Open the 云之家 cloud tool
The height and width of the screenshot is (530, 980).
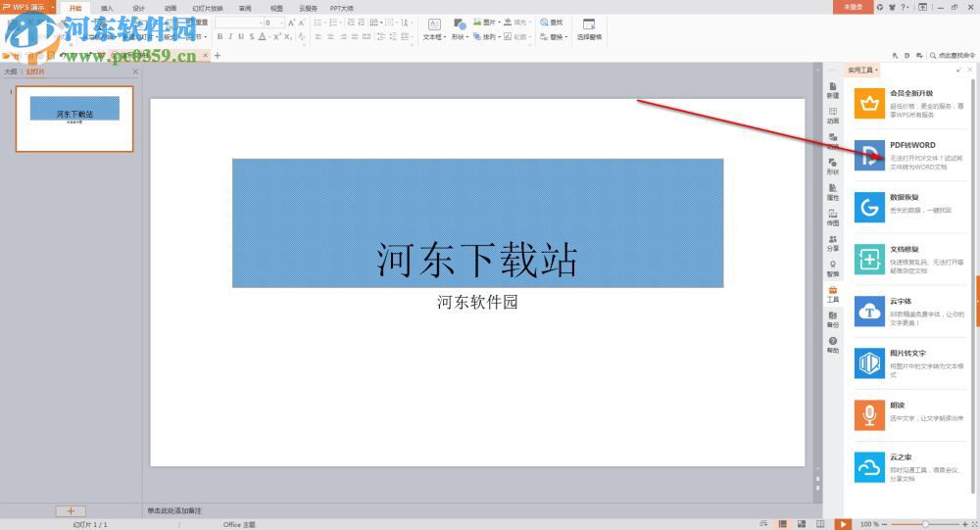[910, 467]
